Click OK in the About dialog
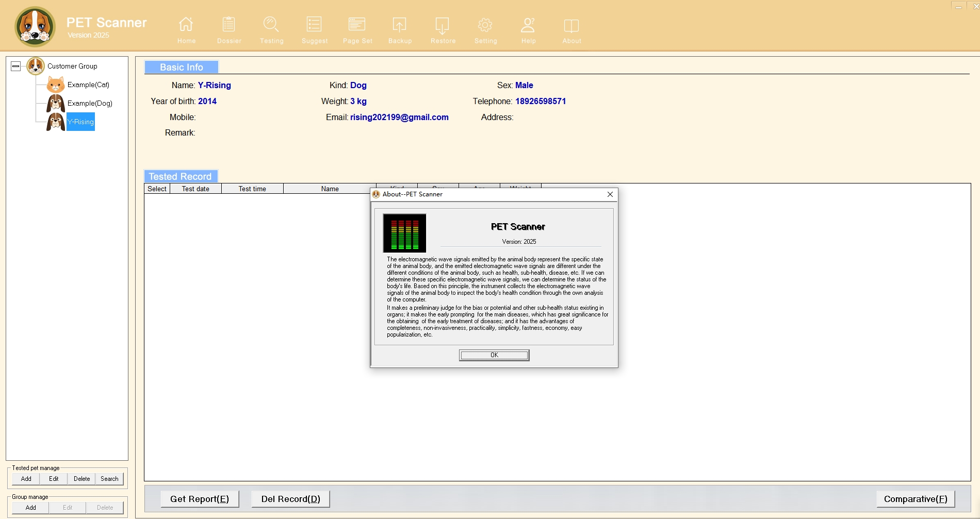The height and width of the screenshot is (519, 980). (494, 355)
